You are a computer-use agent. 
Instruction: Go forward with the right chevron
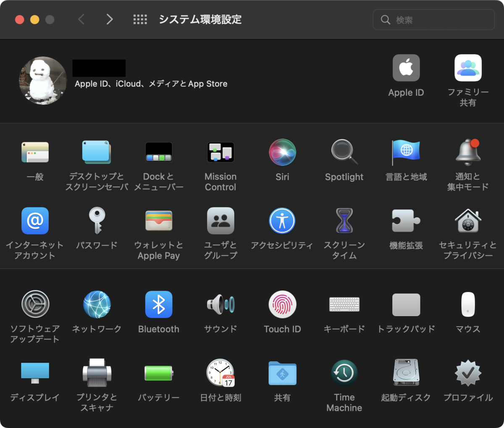coord(110,19)
